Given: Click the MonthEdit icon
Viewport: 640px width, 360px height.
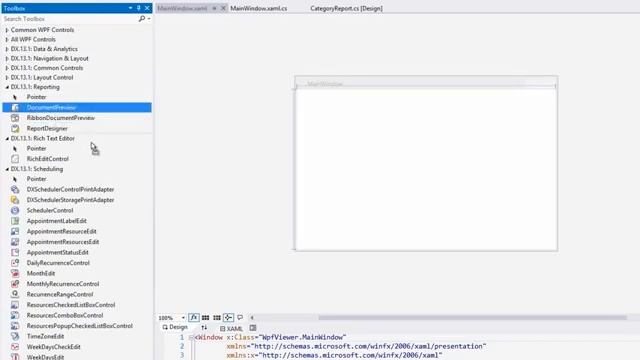Looking at the screenshot, I should point(15,273).
